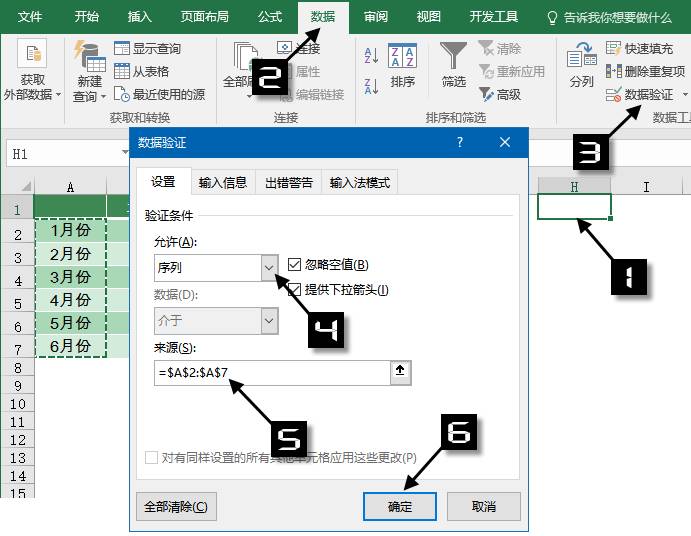691x536 pixels.
Task: Click the 分列 text-to-columns icon
Action: pos(581,56)
